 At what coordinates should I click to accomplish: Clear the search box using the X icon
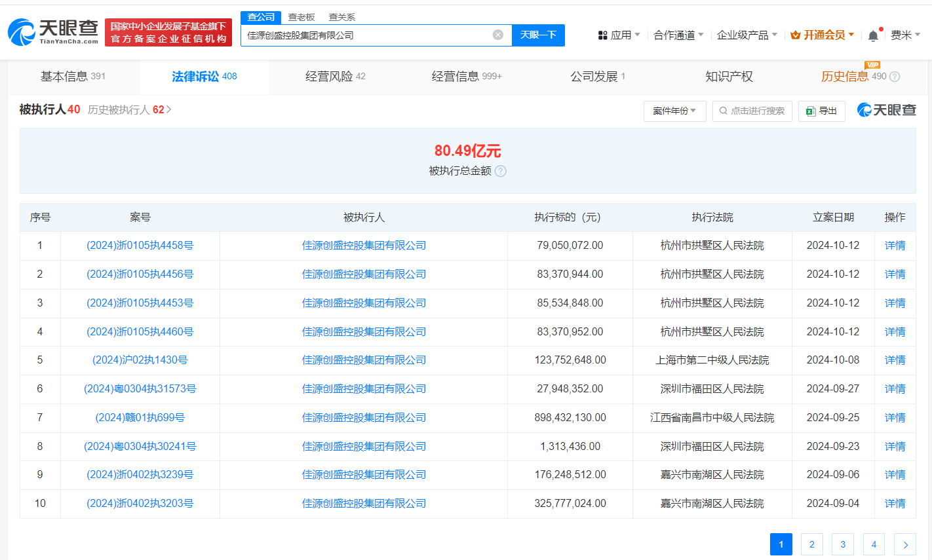[497, 35]
